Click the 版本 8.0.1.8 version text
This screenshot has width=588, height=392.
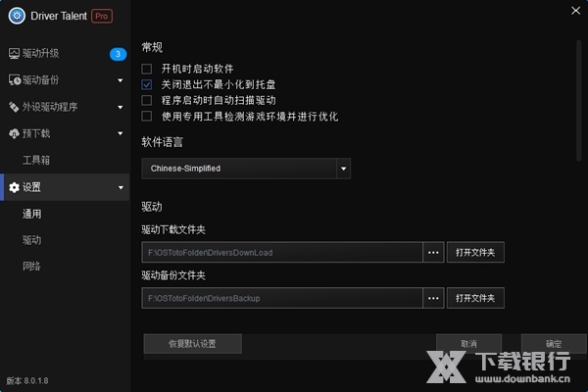coord(27,381)
